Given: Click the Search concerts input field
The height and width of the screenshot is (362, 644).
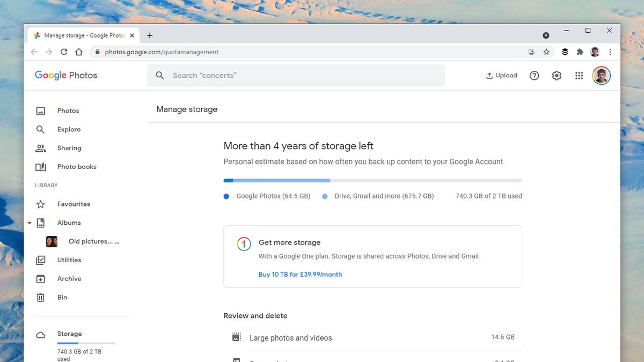Looking at the screenshot, I should [x=295, y=75].
